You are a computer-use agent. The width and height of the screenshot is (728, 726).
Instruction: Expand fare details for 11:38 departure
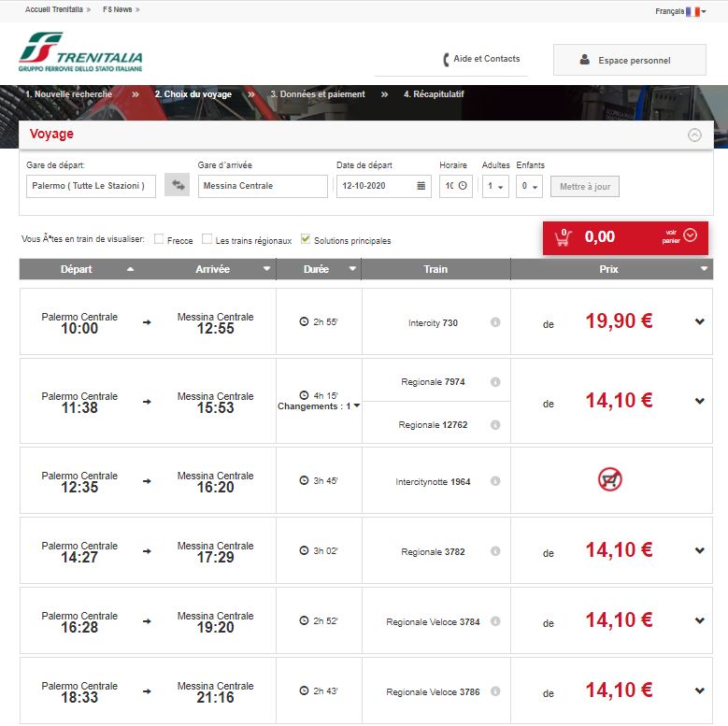coord(700,401)
